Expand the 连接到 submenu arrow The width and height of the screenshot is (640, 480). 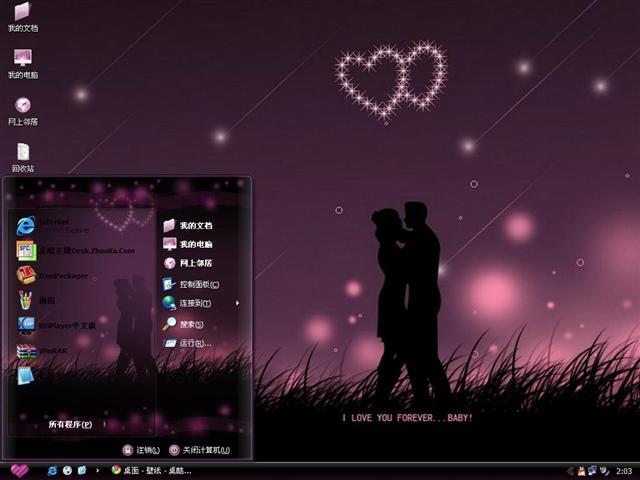tap(237, 303)
